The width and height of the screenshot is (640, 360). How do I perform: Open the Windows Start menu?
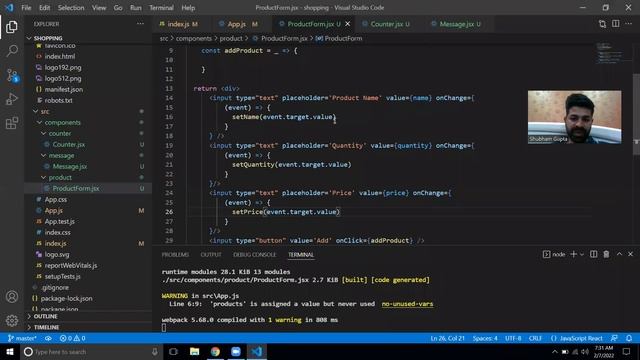pyautogui.click(x=10, y=351)
